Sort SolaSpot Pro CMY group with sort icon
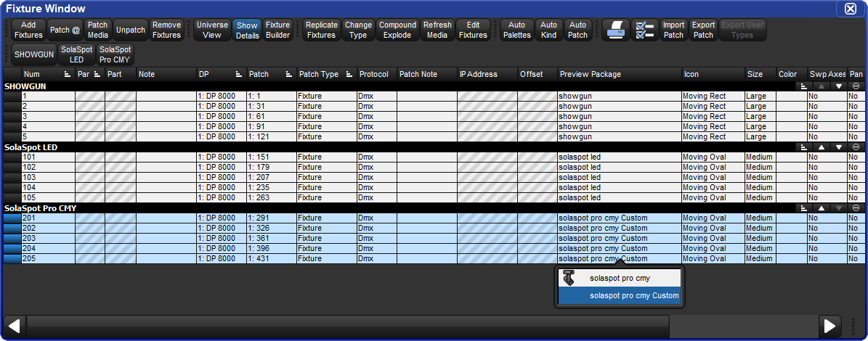Viewport: 868px width, 341px height. coord(804,208)
